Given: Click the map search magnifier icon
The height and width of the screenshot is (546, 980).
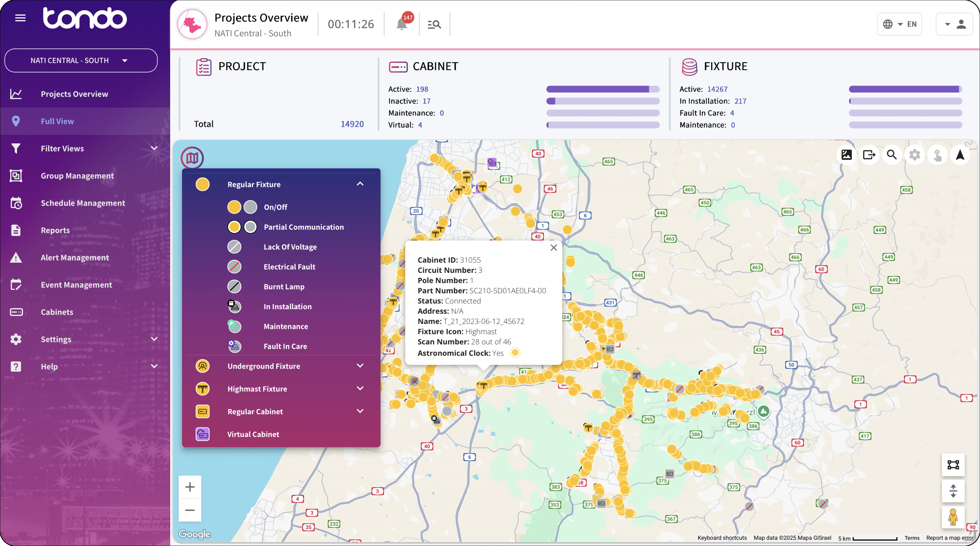Looking at the screenshot, I should 892,155.
